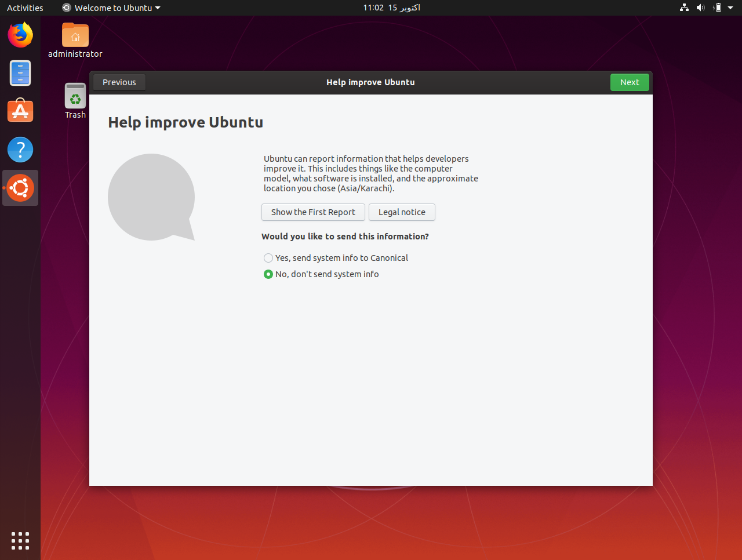Open Ubuntu Software from the dock

click(20, 111)
